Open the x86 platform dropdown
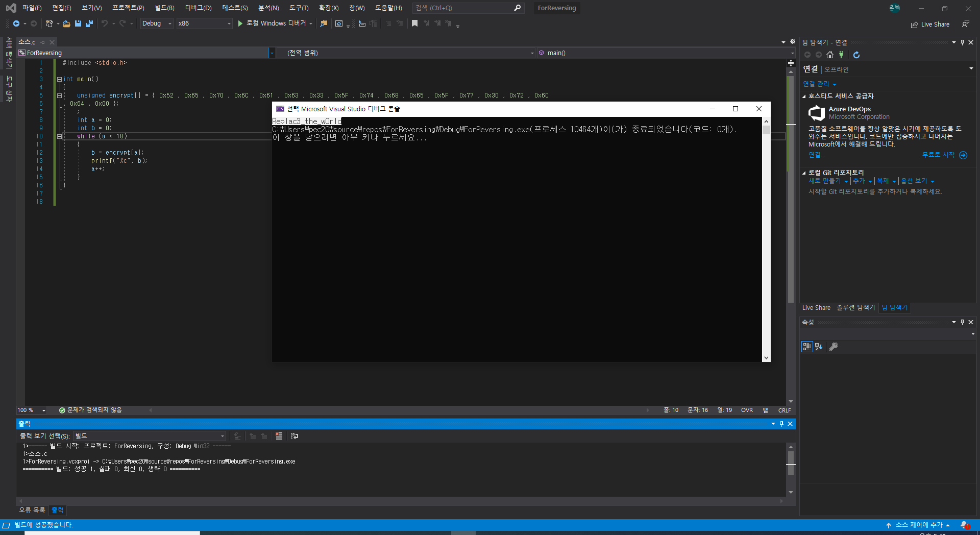This screenshot has height=535, width=980. pyautogui.click(x=205, y=23)
